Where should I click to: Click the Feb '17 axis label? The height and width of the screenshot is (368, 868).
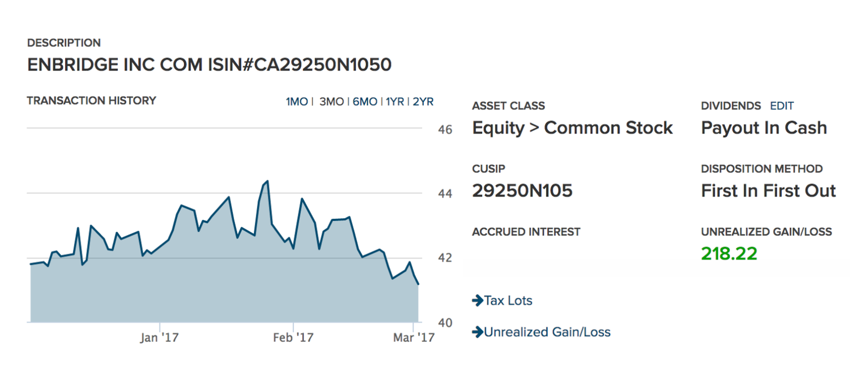click(292, 337)
